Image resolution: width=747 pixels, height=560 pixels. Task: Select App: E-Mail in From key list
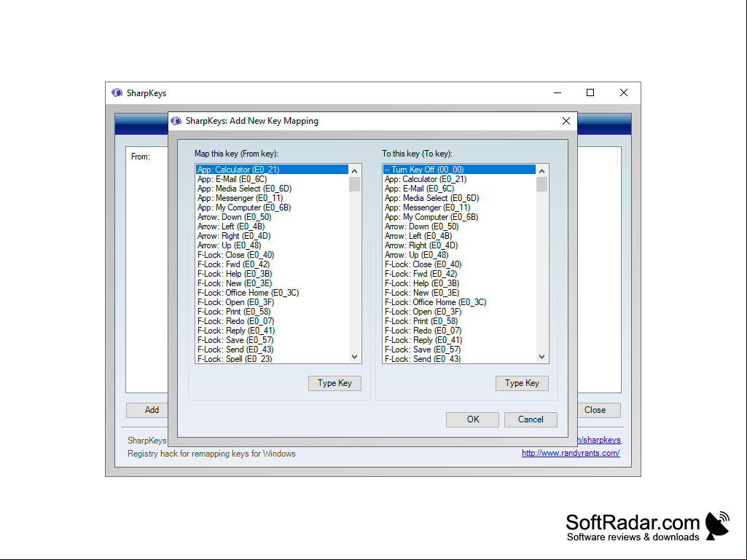[272, 179]
